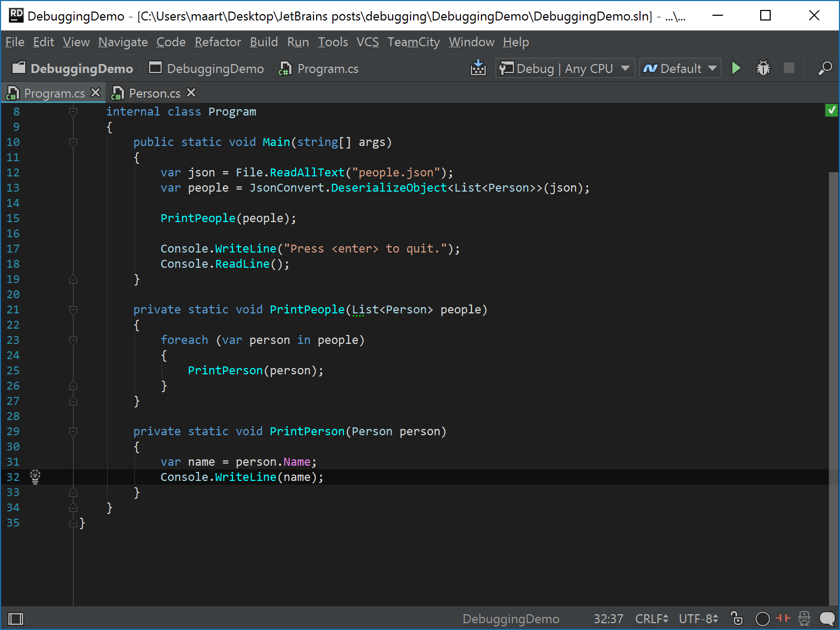Viewport: 840px width, 630px height.
Task: Click the Build solution icon in toolbar
Action: [478, 68]
